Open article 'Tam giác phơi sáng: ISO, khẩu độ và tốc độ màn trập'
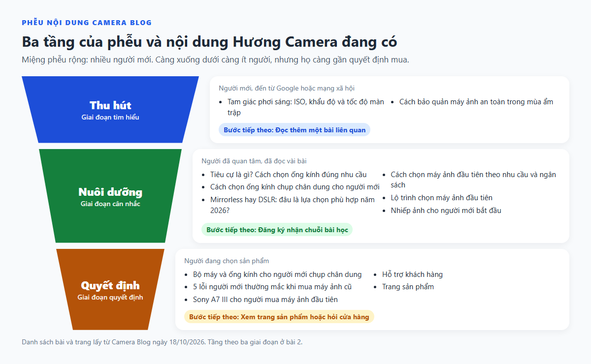The image size is (591, 364). pyautogui.click(x=305, y=107)
